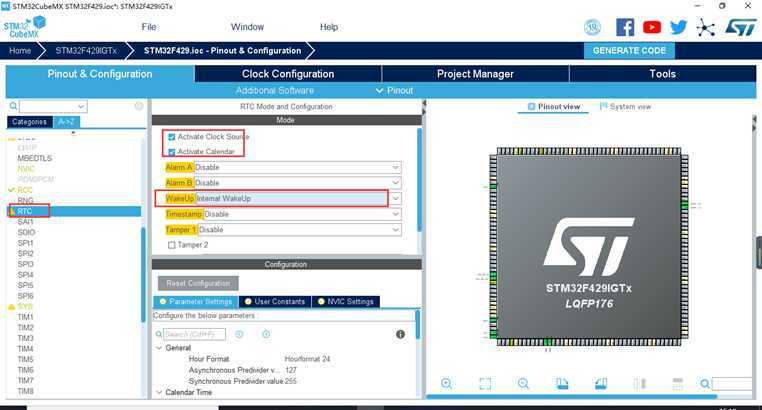Open the ST YouTube channel icon
The height and width of the screenshot is (410, 762).
(652, 27)
